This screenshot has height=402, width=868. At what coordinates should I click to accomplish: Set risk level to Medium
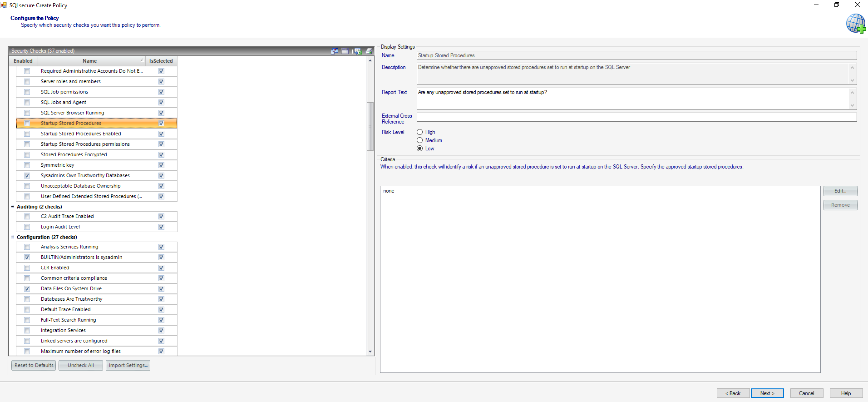click(420, 140)
